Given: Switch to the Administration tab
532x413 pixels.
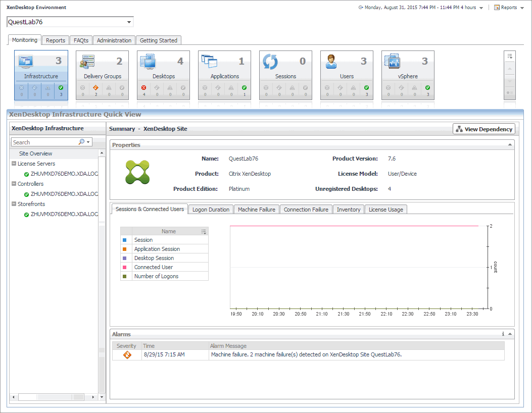Looking at the screenshot, I should (x=114, y=40).
